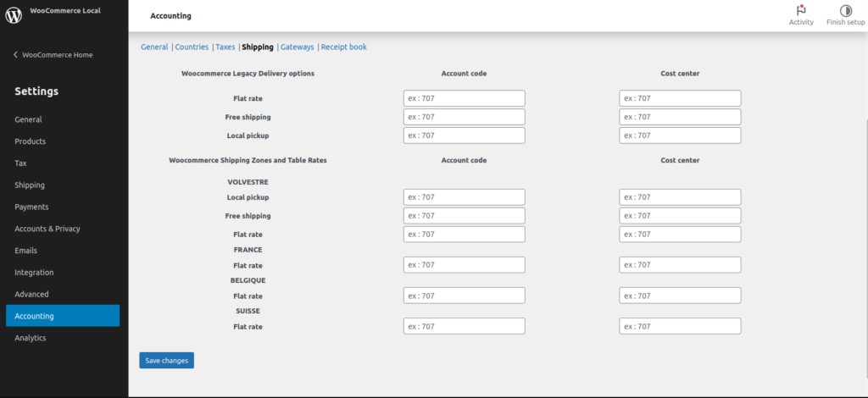Click legacy Flat rate account code field
Screen dimensions: 868x398
pos(464,98)
